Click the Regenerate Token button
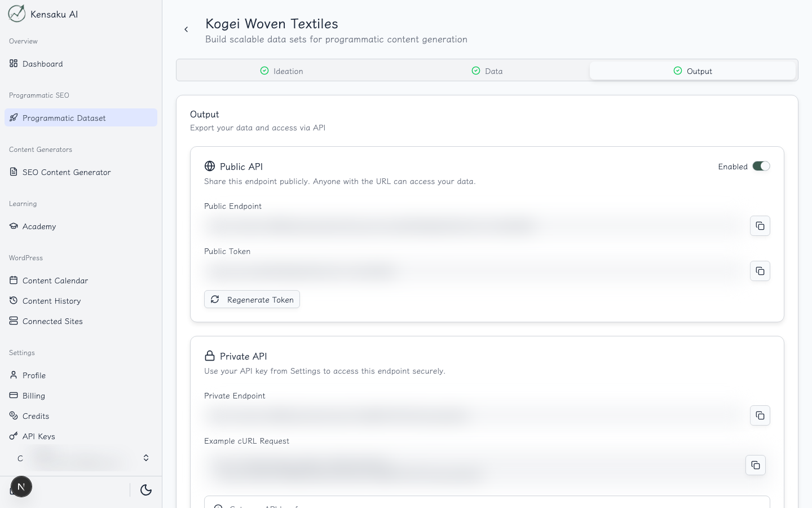812x508 pixels. (x=252, y=300)
